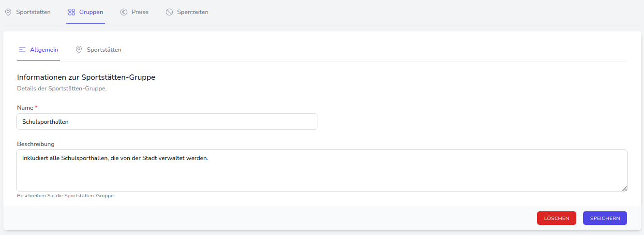Open the Sportstätten main navigation tab

pyautogui.click(x=33, y=12)
